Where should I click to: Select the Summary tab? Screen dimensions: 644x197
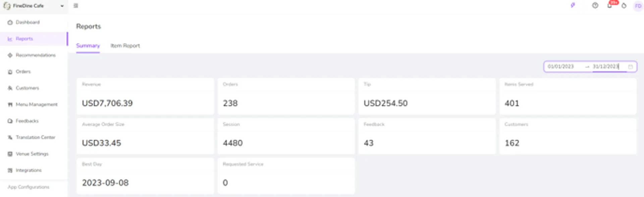(x=88, y=46)
